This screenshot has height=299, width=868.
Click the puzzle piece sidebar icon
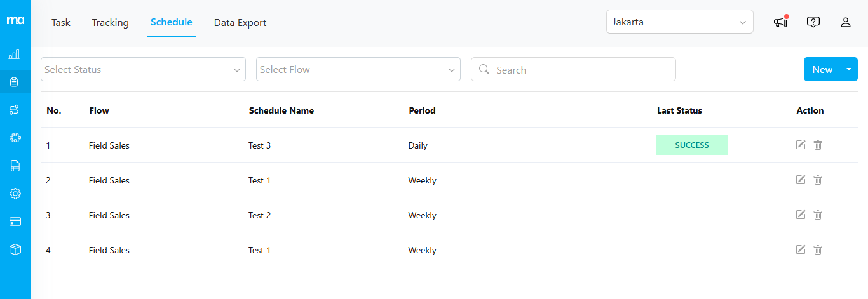pyautogui.click(x=15, y=138)
